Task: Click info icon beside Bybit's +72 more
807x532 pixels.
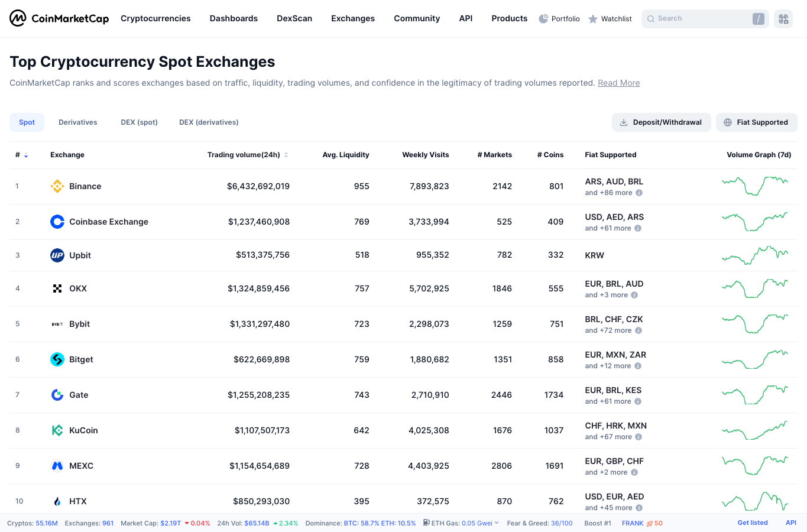Action: click(x=639, y=330)
